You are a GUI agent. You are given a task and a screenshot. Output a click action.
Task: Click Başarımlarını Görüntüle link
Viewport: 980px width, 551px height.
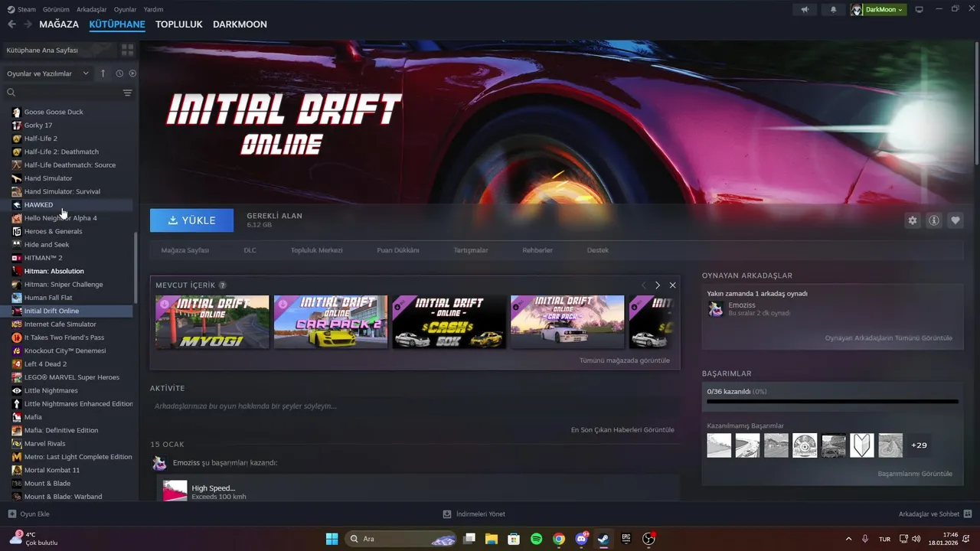point(915,474)
